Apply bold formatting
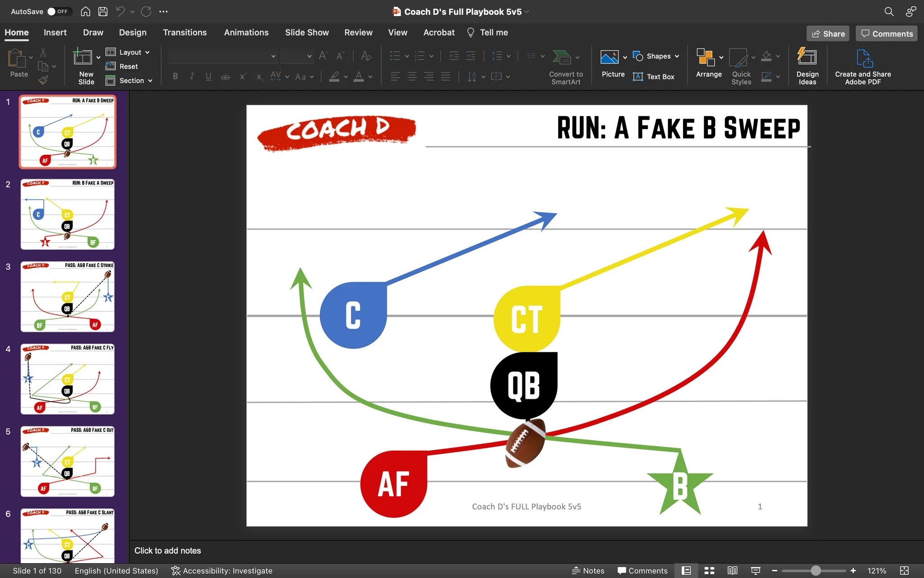Screen dimensions: 924x578 click(176, 76)
